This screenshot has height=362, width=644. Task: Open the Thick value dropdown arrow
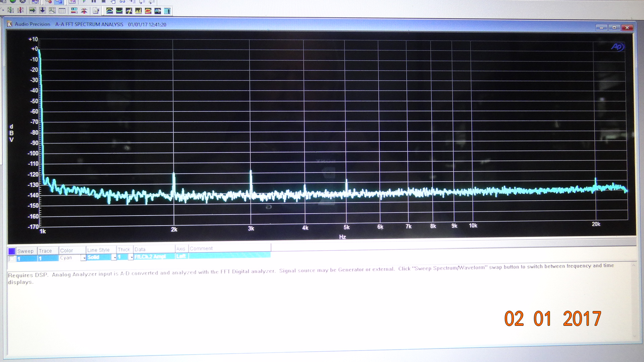coord(131,257)
